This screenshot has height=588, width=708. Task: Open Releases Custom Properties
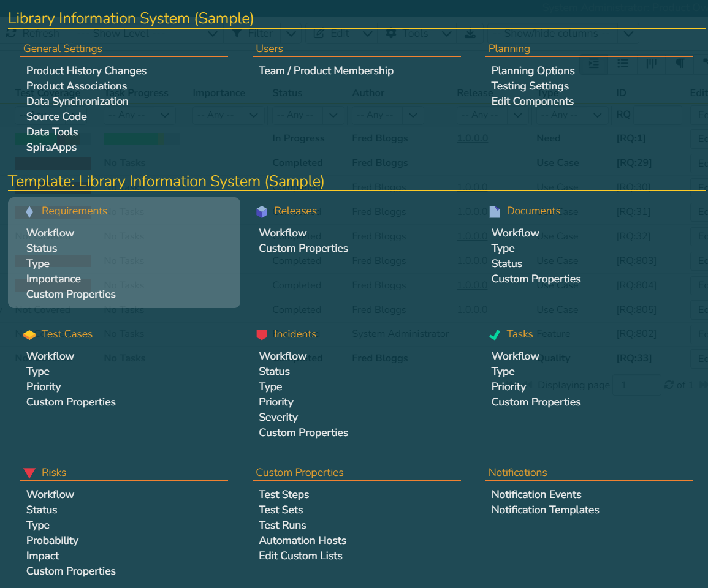tap(303, 248)
